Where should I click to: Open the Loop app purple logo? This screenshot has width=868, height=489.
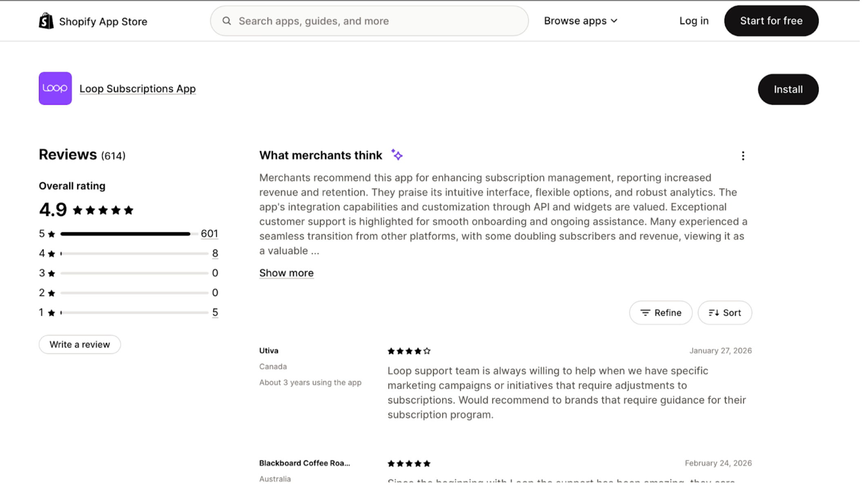tap(55, 89)
